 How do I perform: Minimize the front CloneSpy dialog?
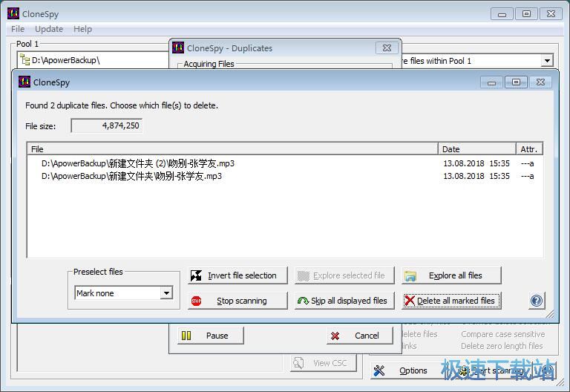tap(491, 82)
